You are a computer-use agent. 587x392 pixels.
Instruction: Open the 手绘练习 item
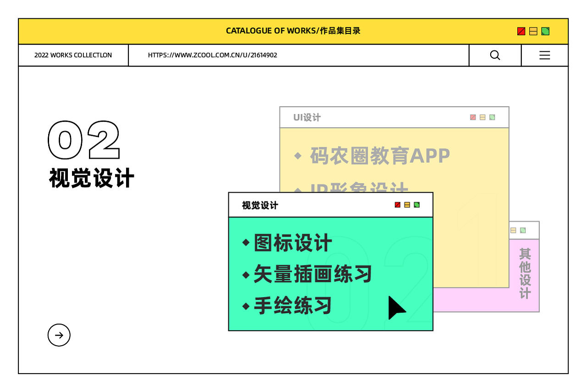[293, 305]
